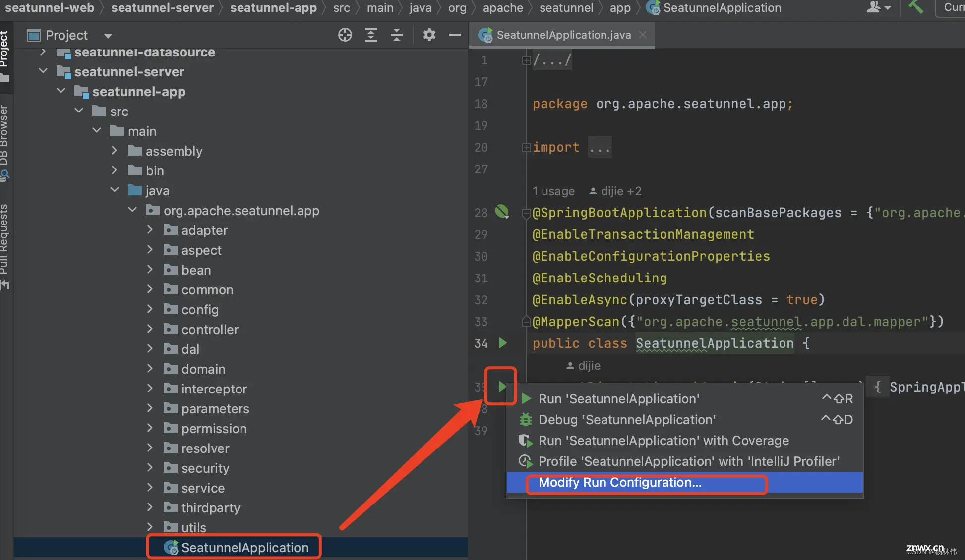
Task: Select SeatunnelApplication class in project tree
Action: pyautogui.click(x=244, y=548)
